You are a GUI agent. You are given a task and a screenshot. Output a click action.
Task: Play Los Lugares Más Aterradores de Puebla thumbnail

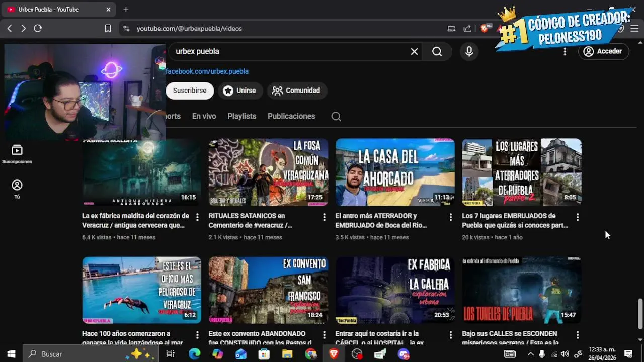(522, 172)
